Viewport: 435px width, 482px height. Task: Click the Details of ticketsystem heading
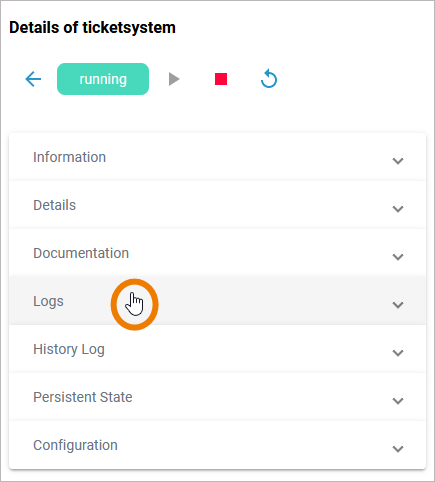(x=92, y=28)
